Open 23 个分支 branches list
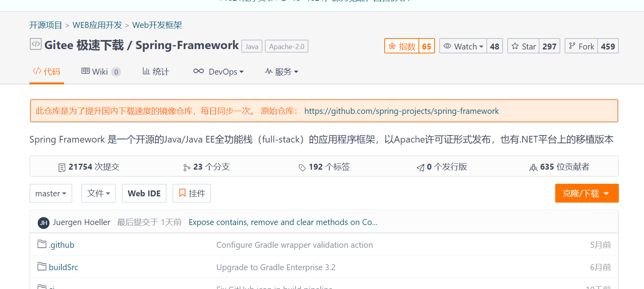 207,167
